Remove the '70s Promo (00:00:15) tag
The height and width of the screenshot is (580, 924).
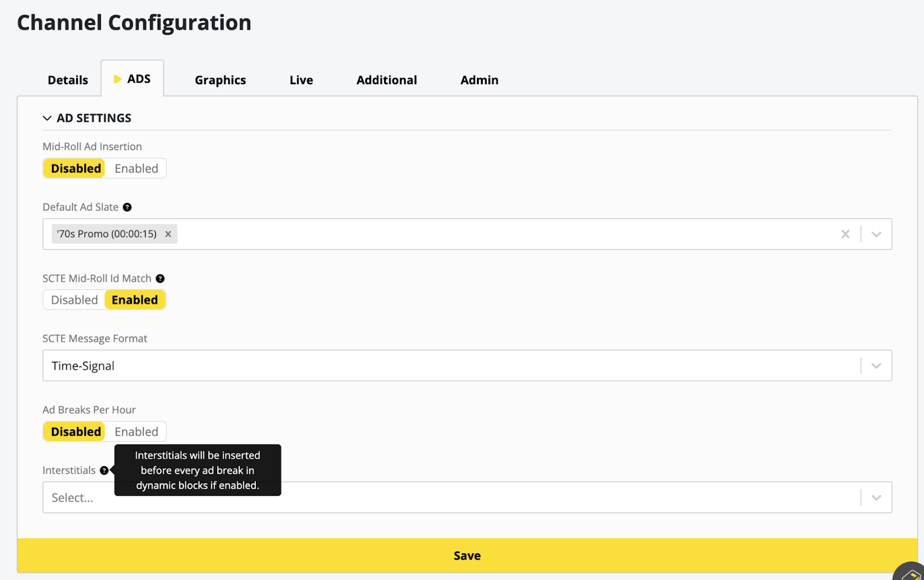click(168, 234)
